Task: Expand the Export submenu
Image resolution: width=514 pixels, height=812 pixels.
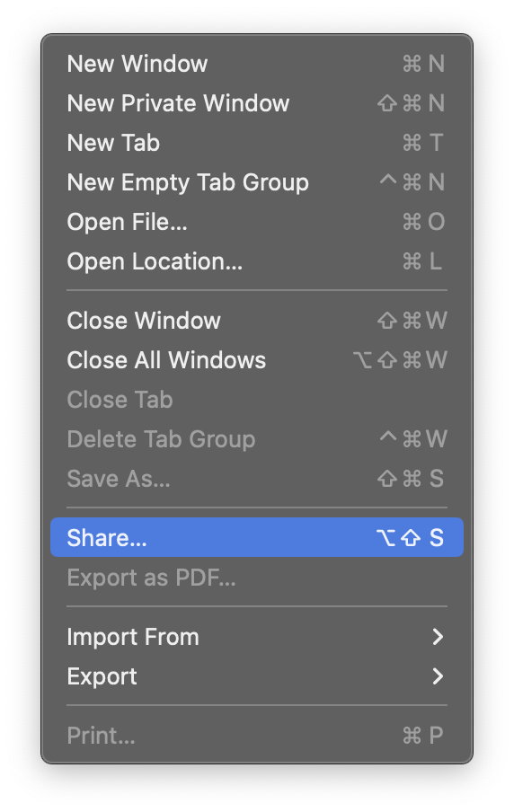Action: tap(256, 675)
